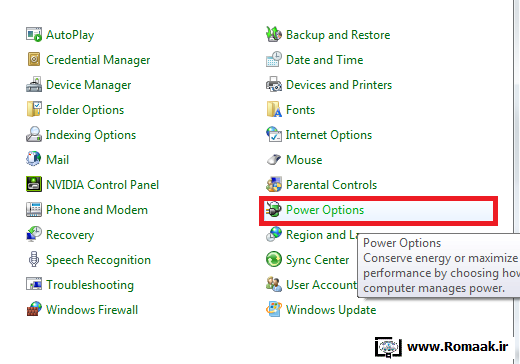Open the Backup and Restore icon
Screen dimensions: 520x364
point(274,35)
